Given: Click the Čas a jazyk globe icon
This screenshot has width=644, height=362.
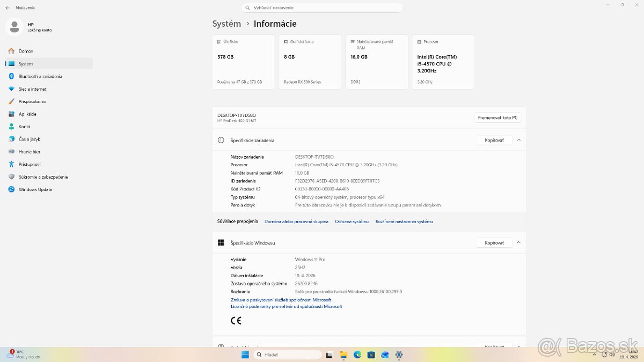Looking at the screenshot, I should point(11,139).
